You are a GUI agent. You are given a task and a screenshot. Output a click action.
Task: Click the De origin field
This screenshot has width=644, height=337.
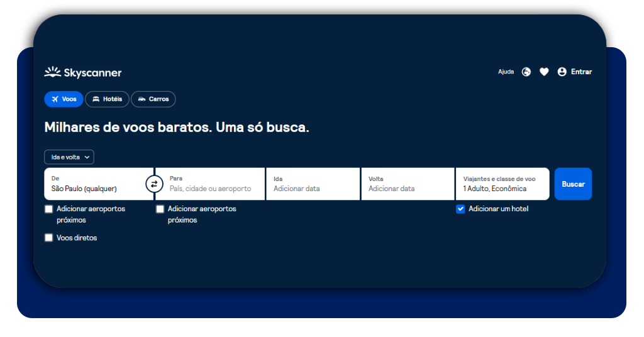click(x=99, y=184)
